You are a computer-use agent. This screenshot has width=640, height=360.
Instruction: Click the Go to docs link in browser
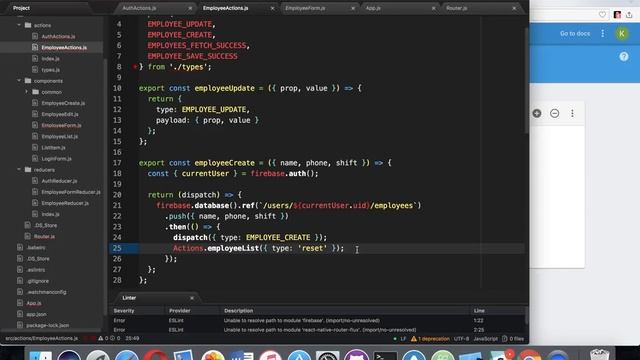click(575, 33)
